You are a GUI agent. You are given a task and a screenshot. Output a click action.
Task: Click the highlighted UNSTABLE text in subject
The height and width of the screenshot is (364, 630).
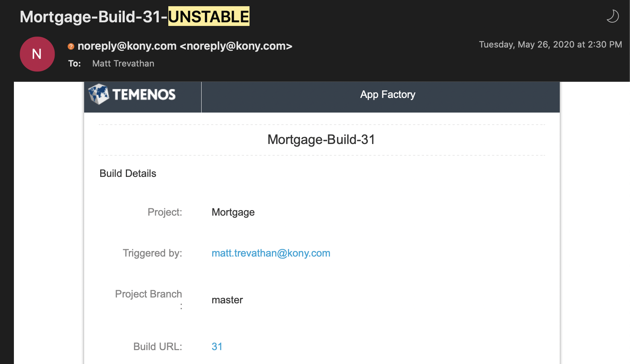[208, 16]
